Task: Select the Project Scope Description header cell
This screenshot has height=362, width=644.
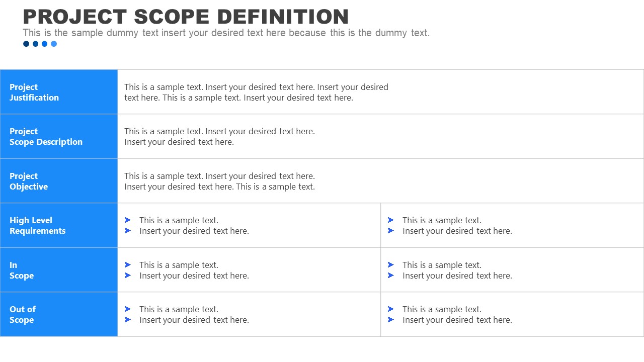Action: point(59,136)
